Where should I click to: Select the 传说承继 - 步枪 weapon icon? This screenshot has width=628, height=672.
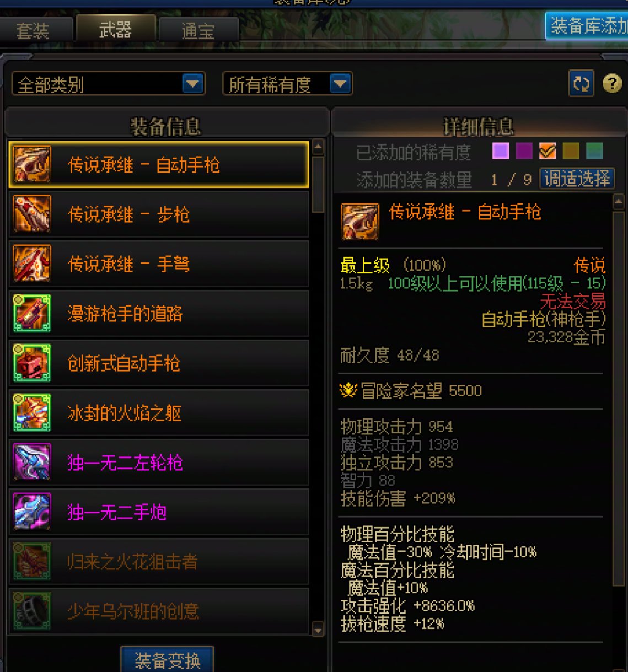32,214
